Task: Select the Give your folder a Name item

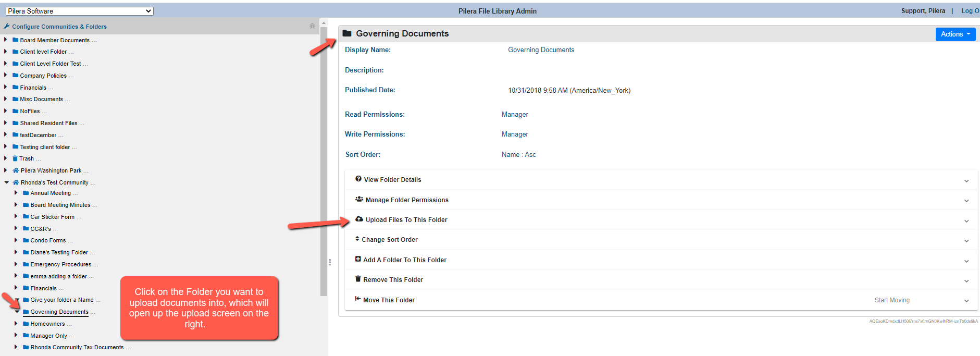Action: pos(62,300)
